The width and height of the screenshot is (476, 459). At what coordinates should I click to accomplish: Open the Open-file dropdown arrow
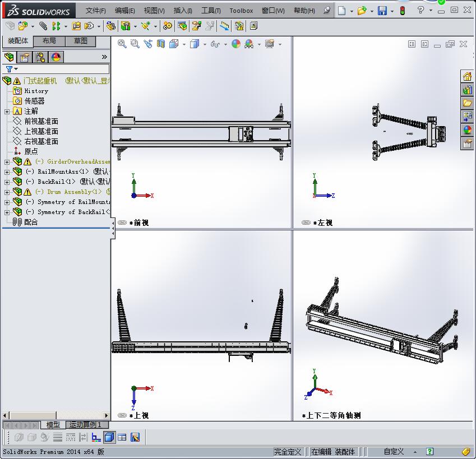tap(372, 11)
